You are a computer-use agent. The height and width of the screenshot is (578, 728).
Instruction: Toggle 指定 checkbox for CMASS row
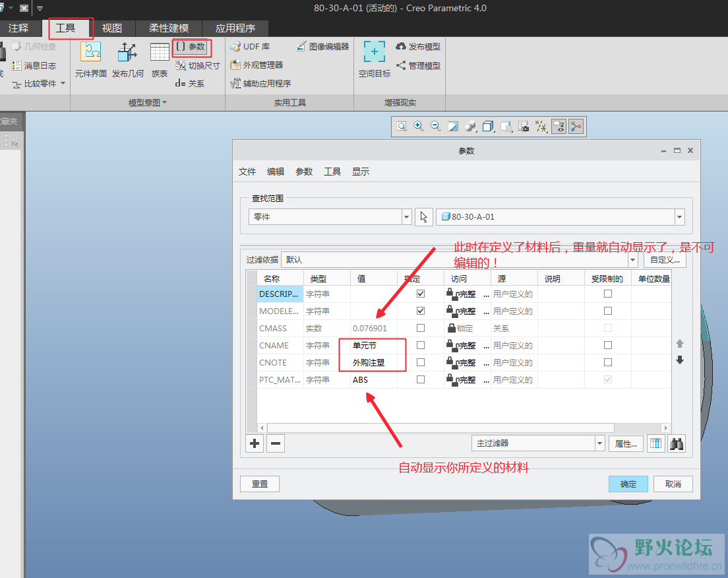421,328
